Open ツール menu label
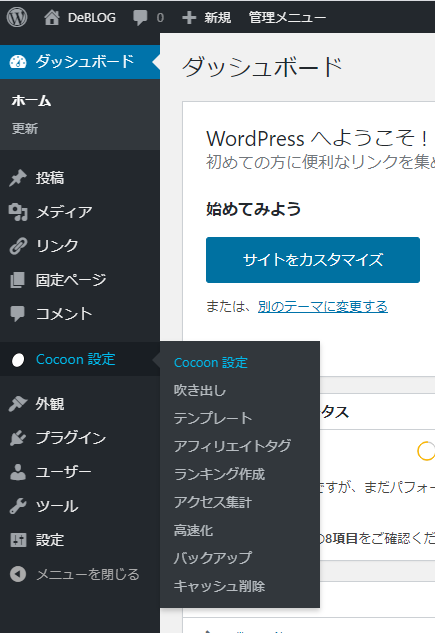 pos(57,506)
